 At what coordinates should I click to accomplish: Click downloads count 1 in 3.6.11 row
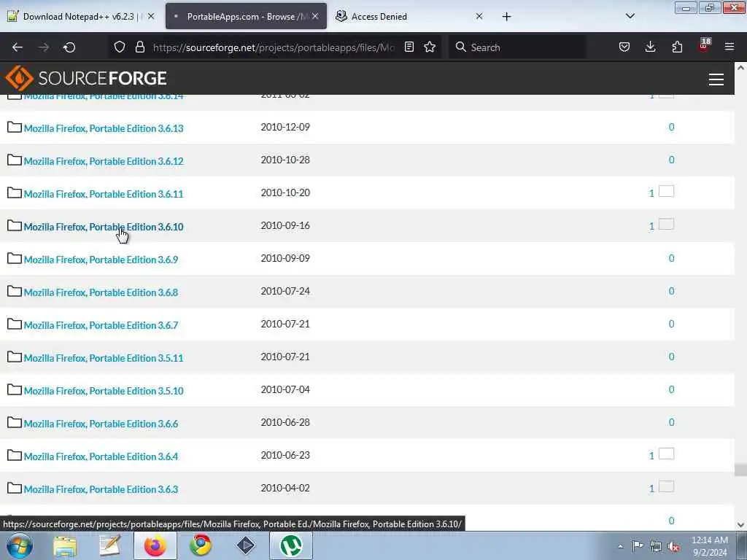[651, 193]
